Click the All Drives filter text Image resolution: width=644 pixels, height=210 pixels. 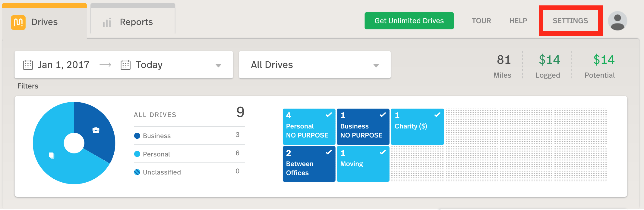272,65
